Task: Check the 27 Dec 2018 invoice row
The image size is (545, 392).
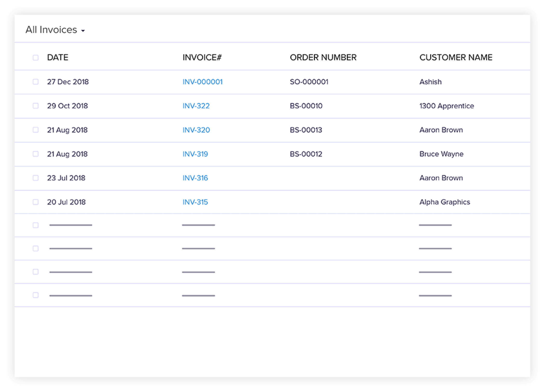Action: tap(35, 82)
